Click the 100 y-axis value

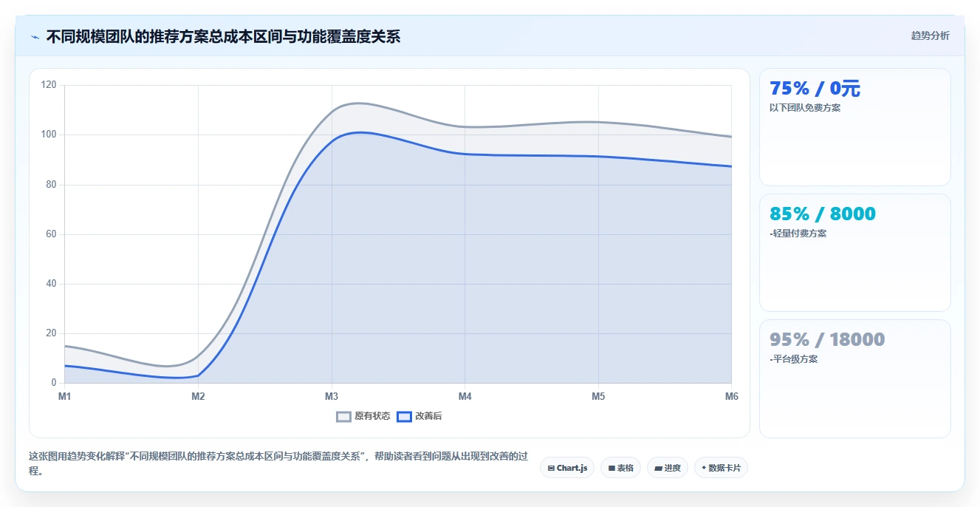49,135
